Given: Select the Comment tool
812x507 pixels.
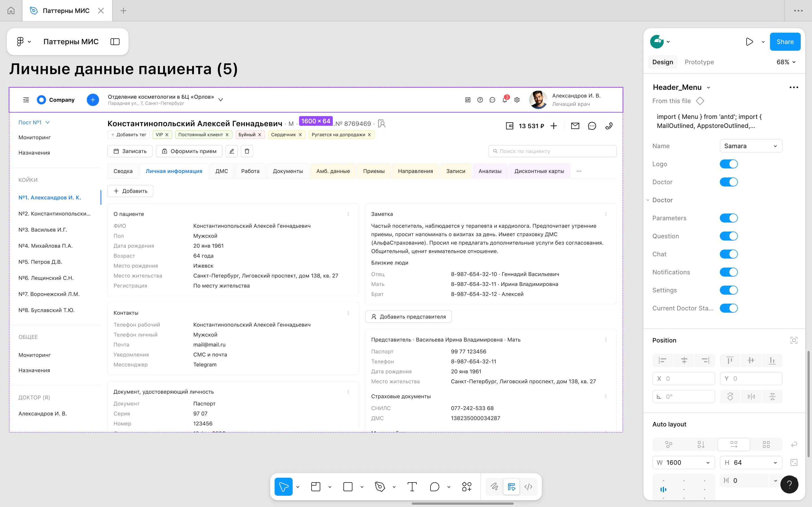Looking at the screenshot, I should click(434, 486).
